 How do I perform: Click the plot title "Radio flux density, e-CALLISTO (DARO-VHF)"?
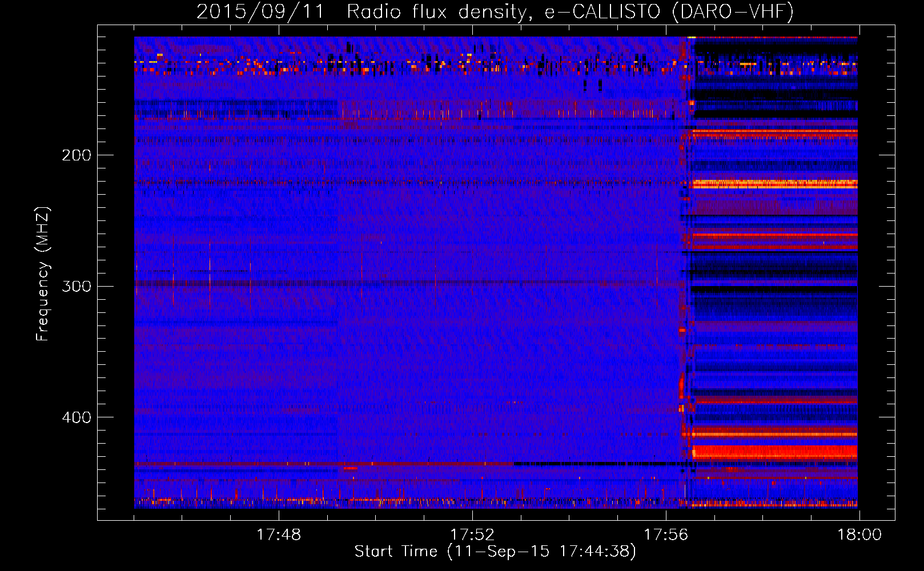tap(570, 12)
